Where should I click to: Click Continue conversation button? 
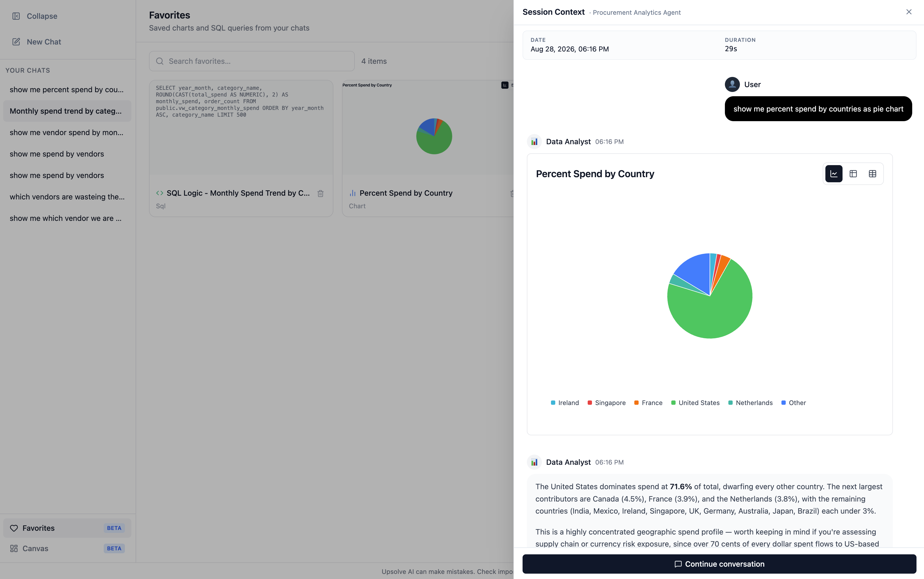719,564
